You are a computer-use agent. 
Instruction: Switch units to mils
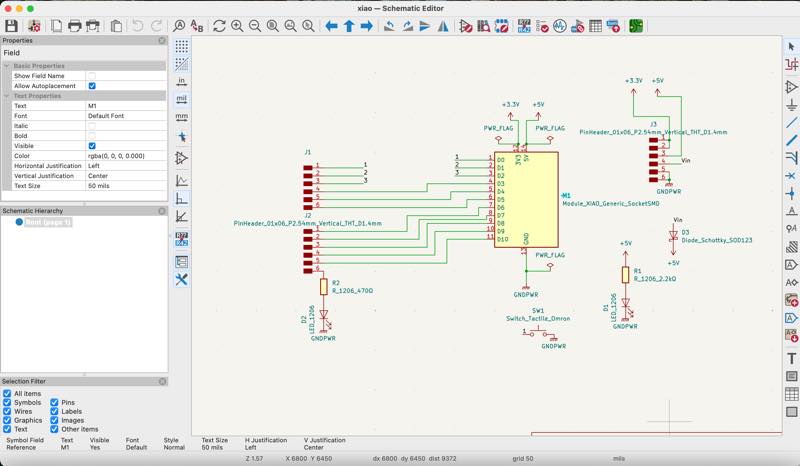182,99
